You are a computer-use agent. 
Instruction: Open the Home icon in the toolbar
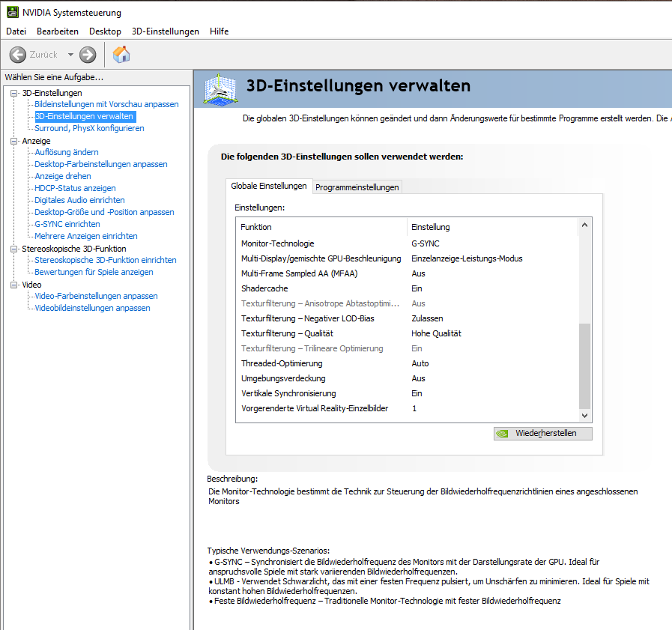(121, 55)
